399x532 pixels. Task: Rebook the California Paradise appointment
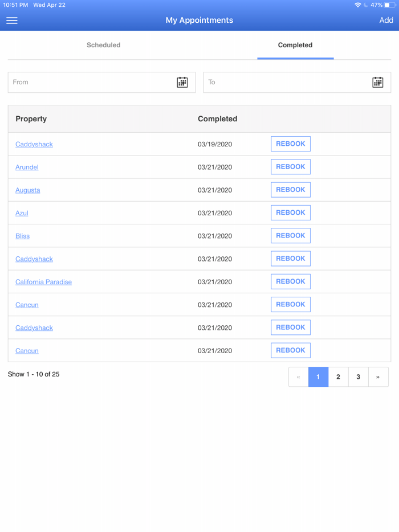click(291, 281)
